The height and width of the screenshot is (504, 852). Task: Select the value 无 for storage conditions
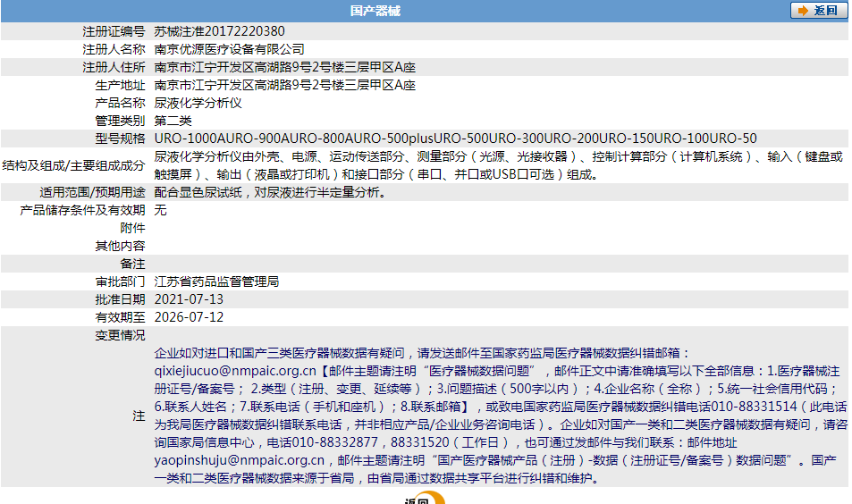(160, 210)
